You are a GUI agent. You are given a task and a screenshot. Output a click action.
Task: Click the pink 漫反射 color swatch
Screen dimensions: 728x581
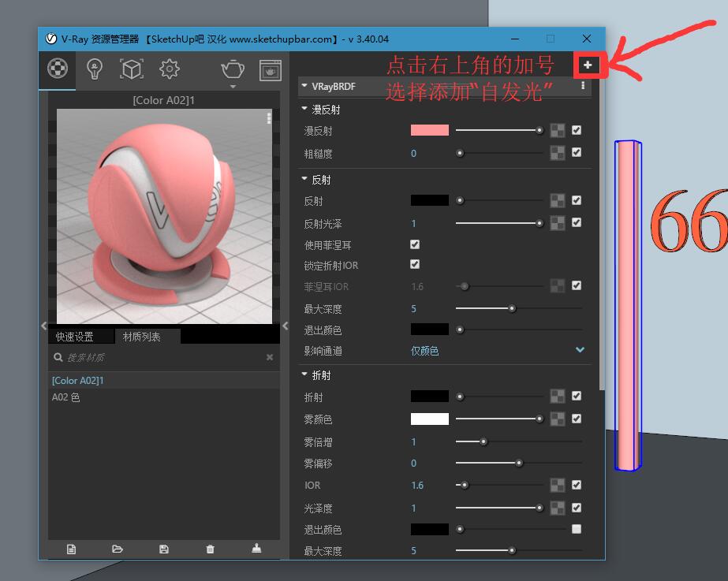coord(429,130)
